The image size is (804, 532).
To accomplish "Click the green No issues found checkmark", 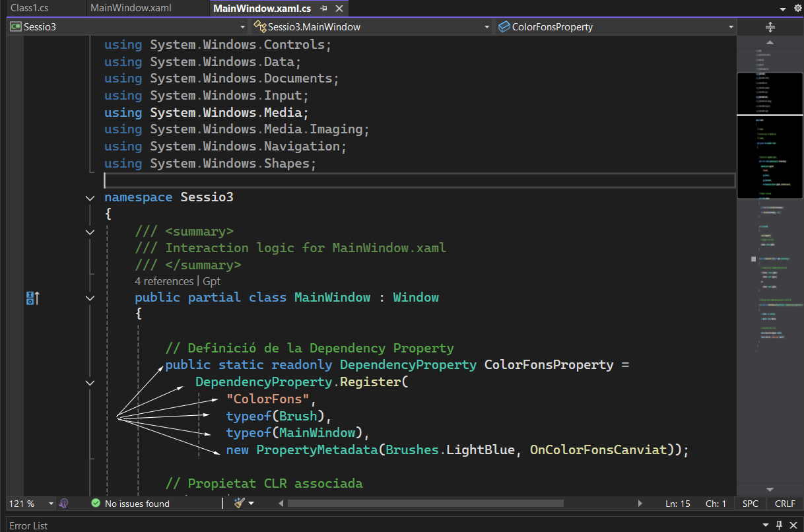I will pyautogui.click(x=96, y=504).
